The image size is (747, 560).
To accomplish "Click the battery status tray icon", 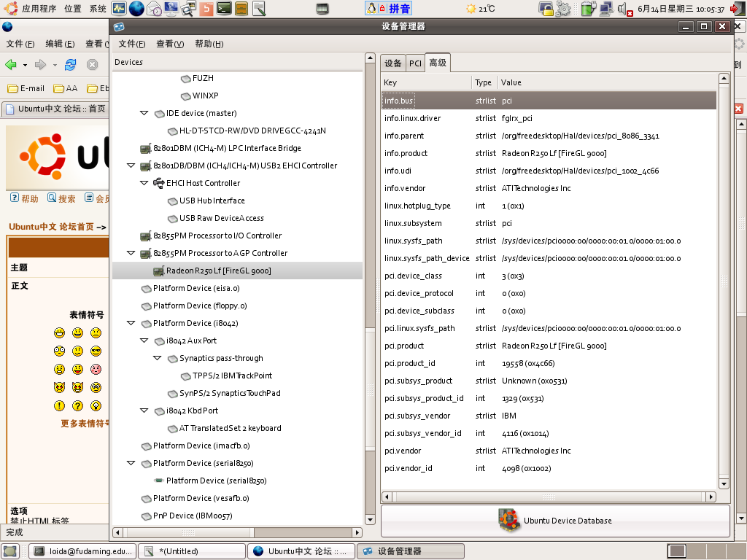I will [589, 9].
